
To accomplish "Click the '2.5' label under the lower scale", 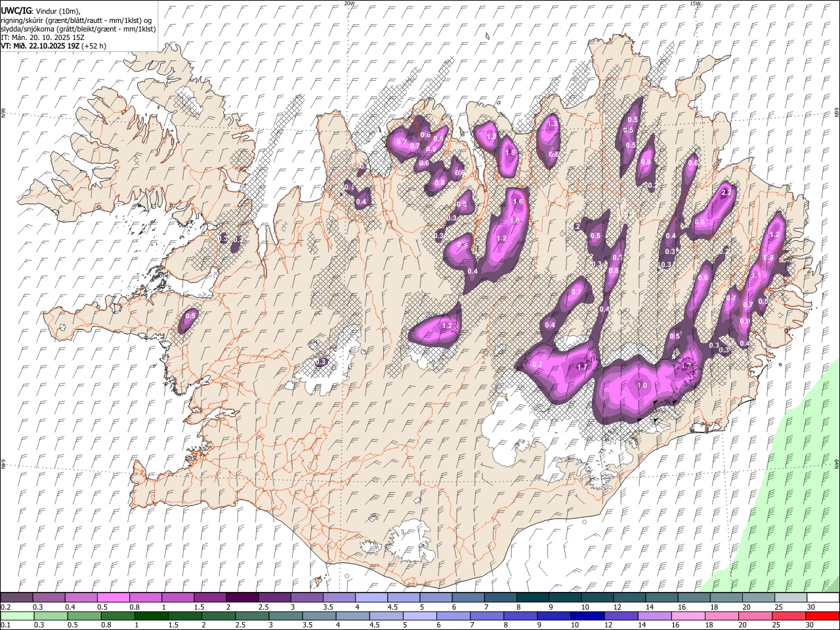I will pos(239,625).
